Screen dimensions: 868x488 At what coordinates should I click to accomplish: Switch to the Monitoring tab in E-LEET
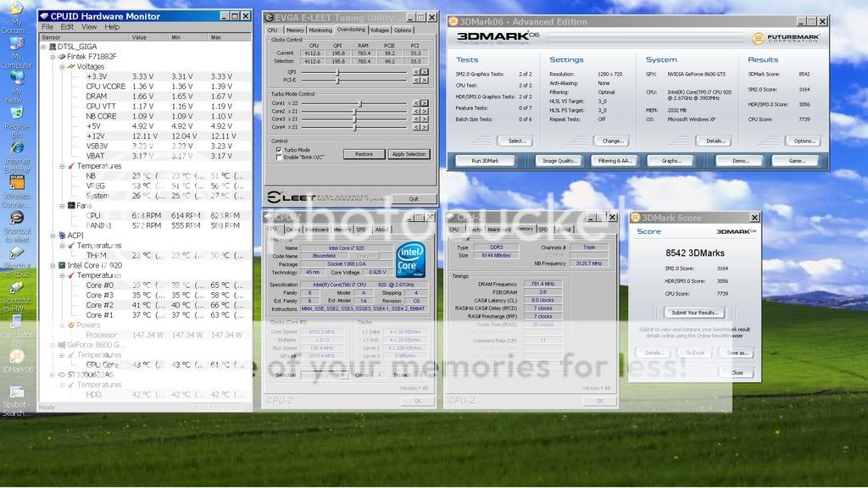(320, 30)
